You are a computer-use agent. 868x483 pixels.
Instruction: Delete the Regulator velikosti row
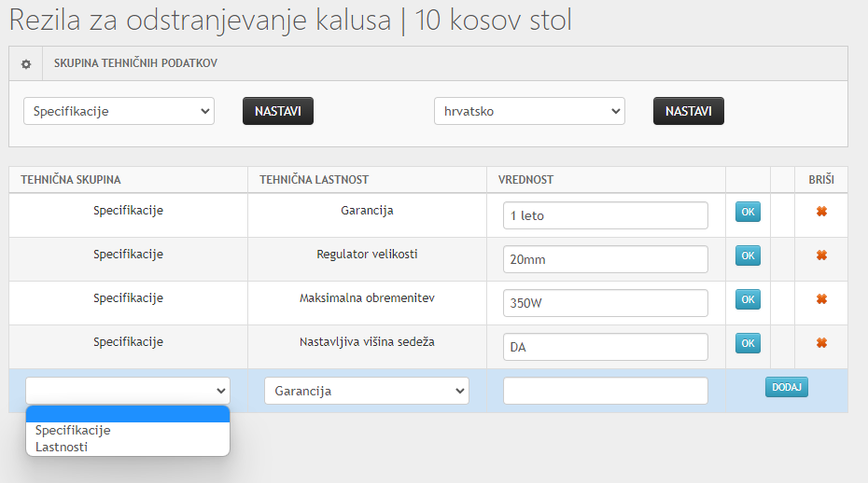(821, 255)
